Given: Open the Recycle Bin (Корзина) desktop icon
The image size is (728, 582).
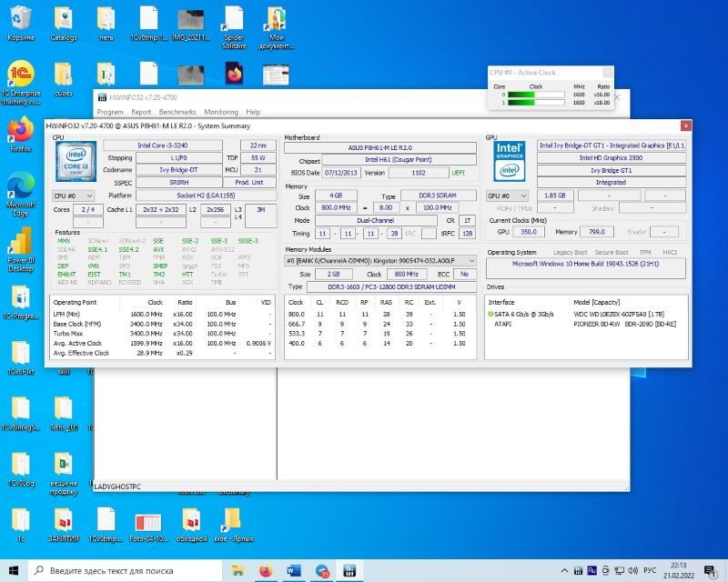Looking at the screenshot, I should coord(20,24).
